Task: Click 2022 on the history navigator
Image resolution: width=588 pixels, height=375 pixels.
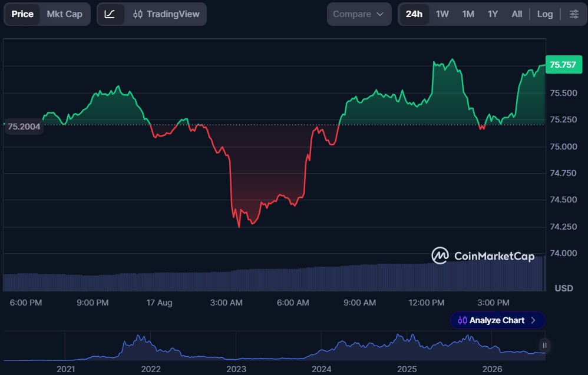Action: pyautogui.click(x=151, y=369)
